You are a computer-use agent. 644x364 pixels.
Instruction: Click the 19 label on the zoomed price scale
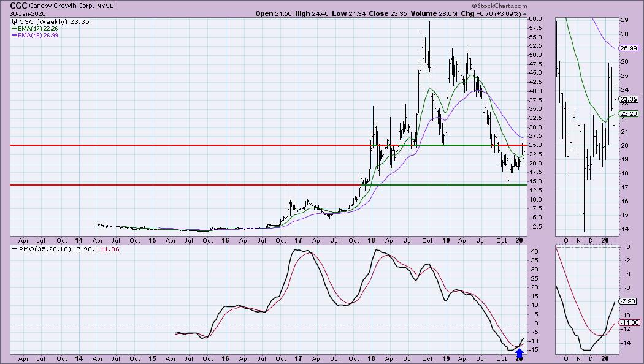(625, 160)
